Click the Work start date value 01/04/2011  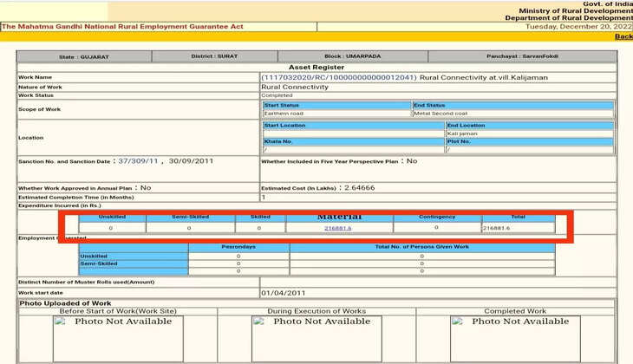285,293
